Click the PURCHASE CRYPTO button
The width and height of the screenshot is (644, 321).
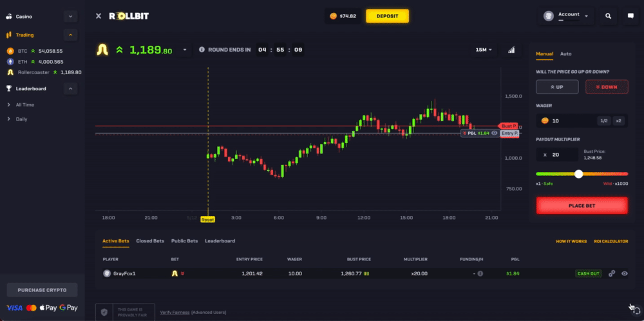pos(42,290)
